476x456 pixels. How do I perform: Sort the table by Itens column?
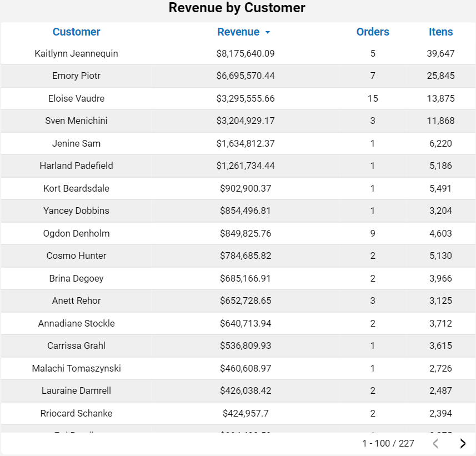click(x=440, y=32)
